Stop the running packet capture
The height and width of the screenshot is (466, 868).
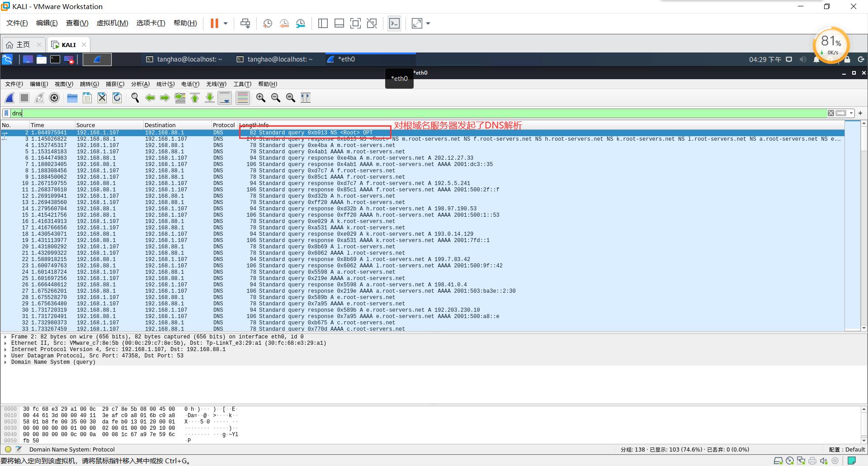point(24,98)
